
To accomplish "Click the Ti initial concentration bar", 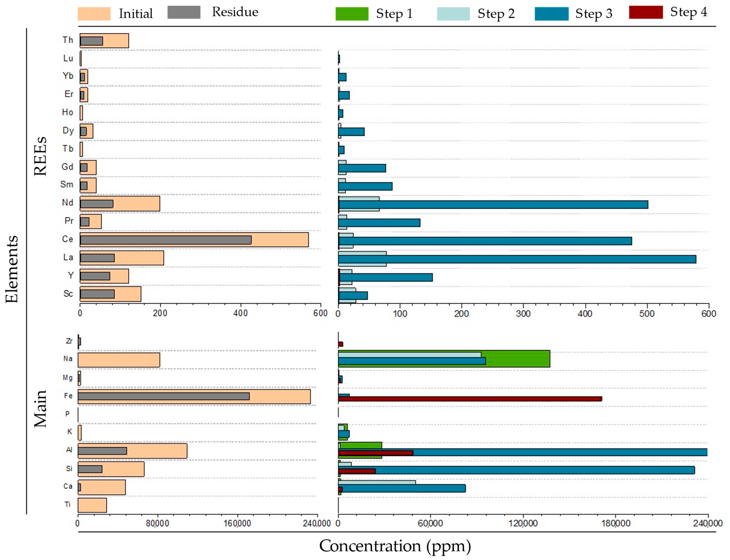I will (92, 505).
